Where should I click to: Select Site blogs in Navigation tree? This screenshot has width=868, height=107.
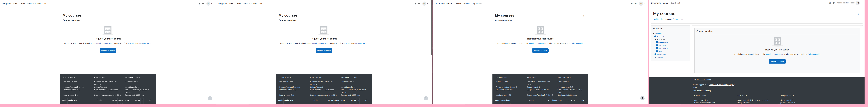(662, 45)
